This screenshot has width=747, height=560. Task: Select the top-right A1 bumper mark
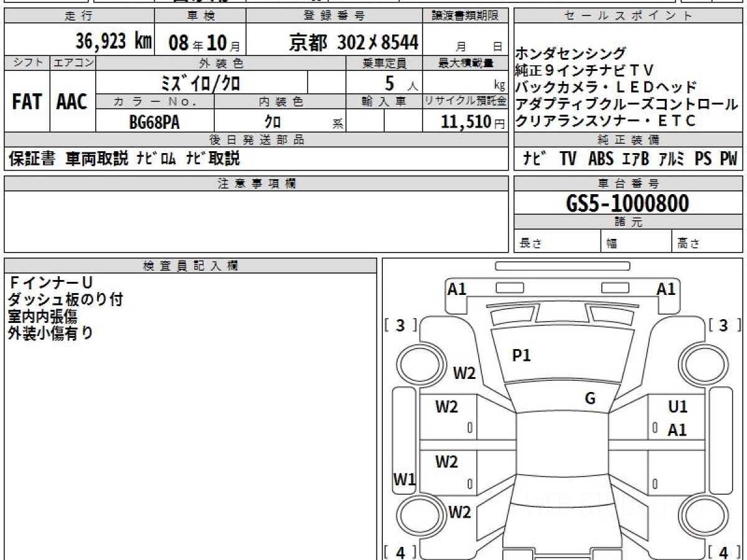pos(666,289)
